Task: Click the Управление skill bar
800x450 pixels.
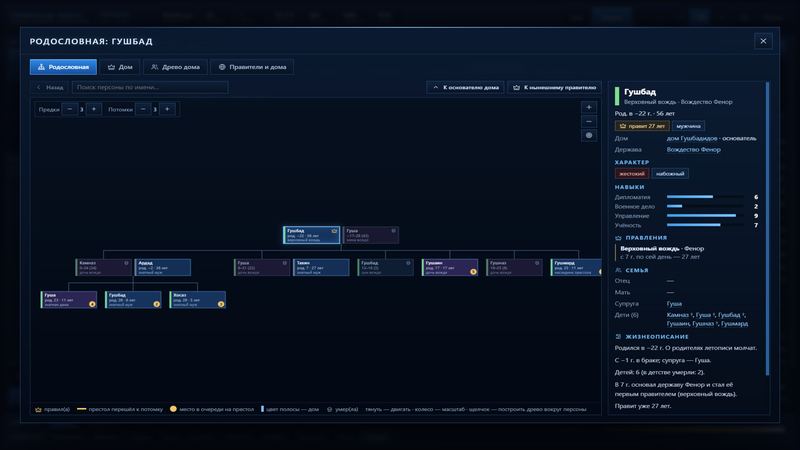Action: point(705,215)
